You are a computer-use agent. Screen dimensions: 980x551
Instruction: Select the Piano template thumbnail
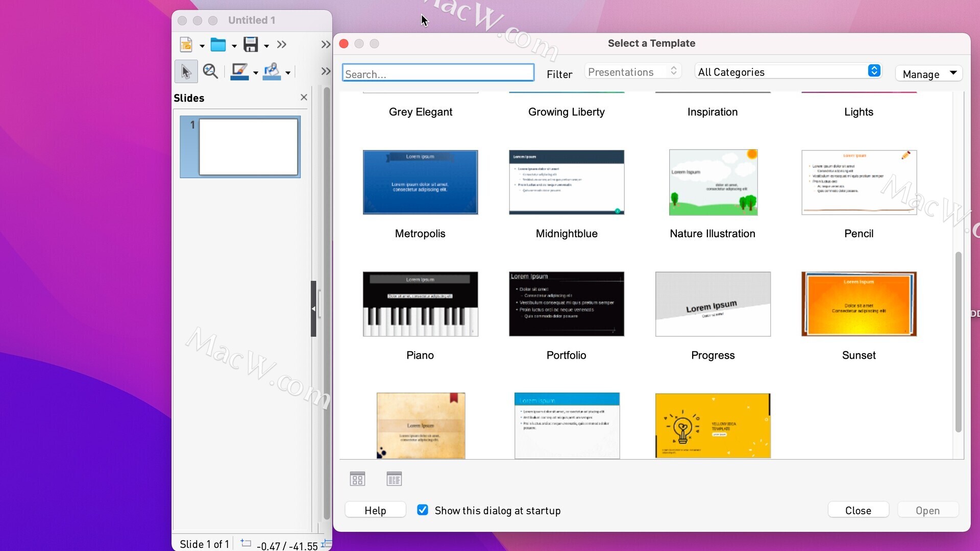420,304
